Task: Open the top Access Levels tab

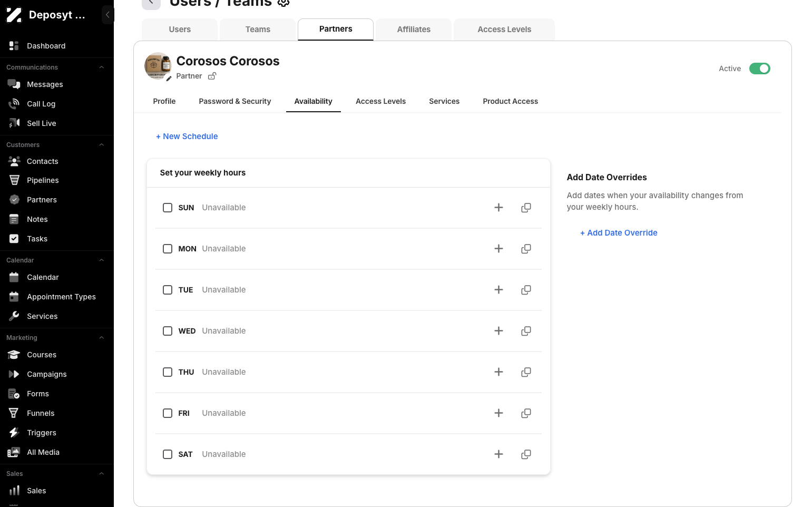Action: (504, 30)
